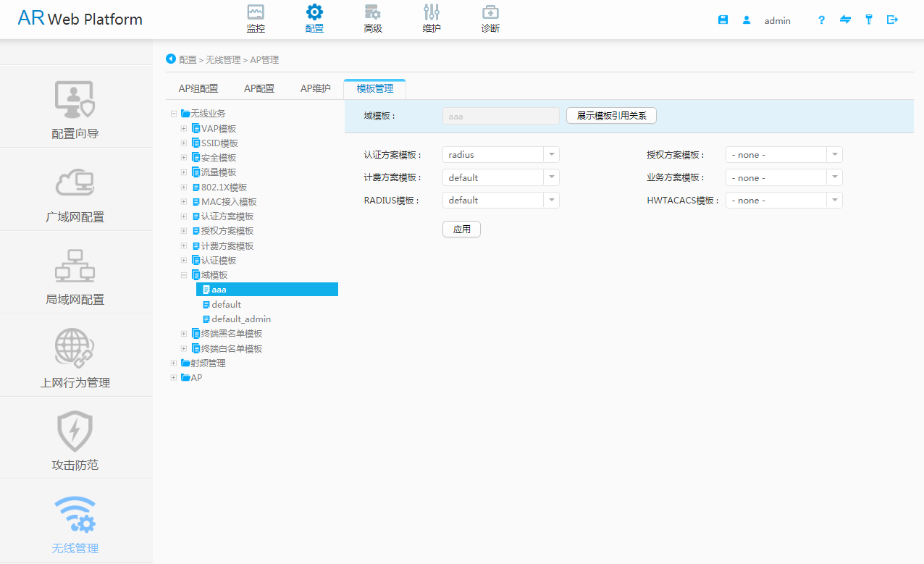Switch to the AP组配置 tab
The height and width of the screenshot is (564, 924).
pos(198,88)
